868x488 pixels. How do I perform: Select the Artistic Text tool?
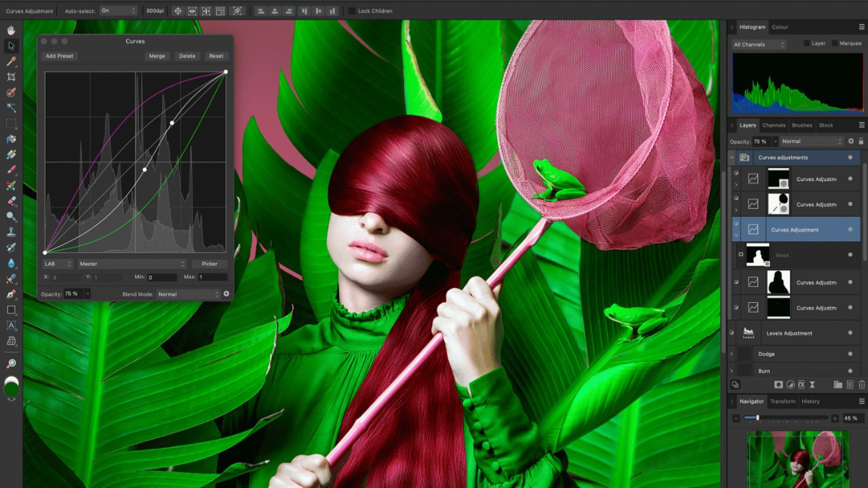tap(11, 325)
